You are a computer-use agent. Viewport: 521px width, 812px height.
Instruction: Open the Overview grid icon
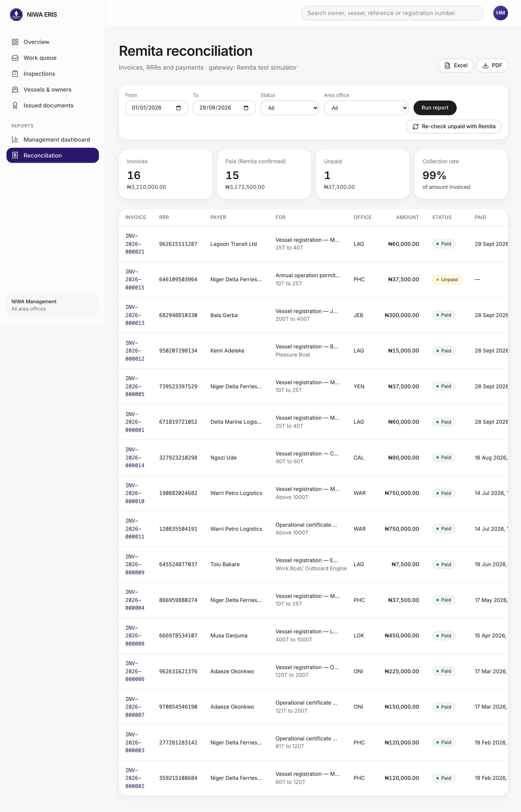(x=15, y=42)
